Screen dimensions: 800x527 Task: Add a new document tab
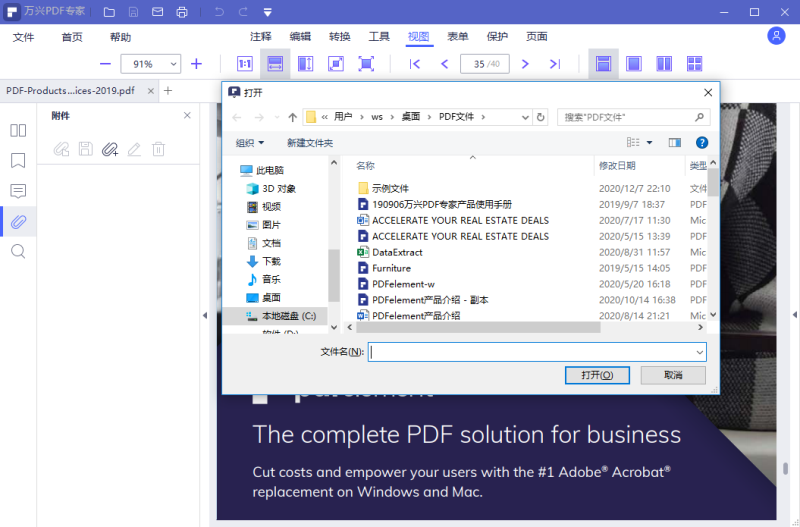pos(168,91)
